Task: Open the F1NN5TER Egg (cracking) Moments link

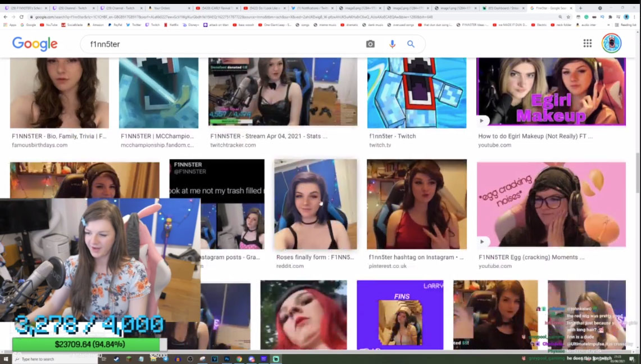Action: [531, 257]
